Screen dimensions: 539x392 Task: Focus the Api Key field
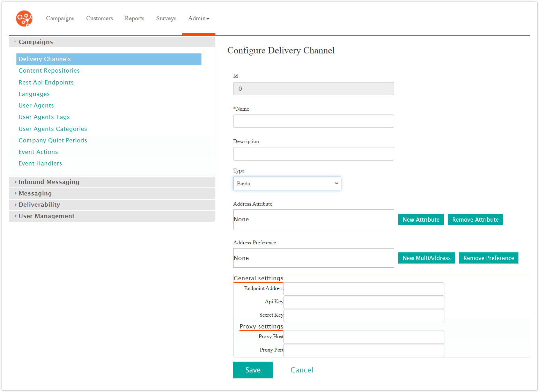click(x=364, y=302)
